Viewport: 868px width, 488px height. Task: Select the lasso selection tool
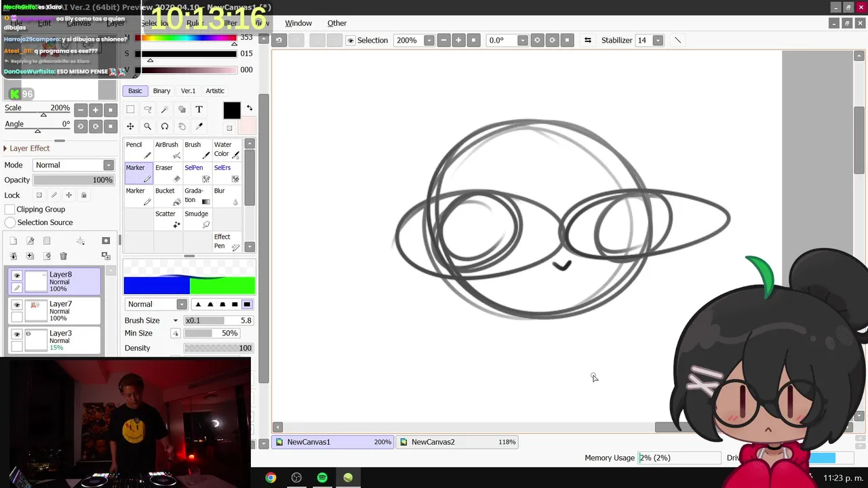(147, 109)
